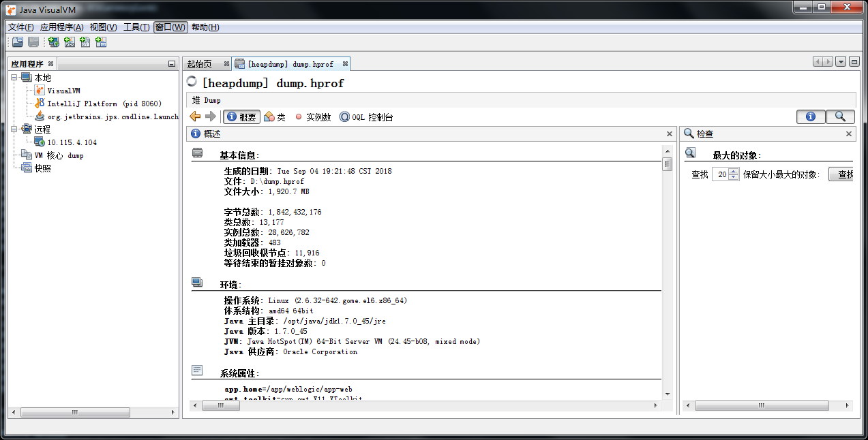Toggle the magnifier inspect panel button
This screenshot has width=868, height=440.
tap(840, 116)
